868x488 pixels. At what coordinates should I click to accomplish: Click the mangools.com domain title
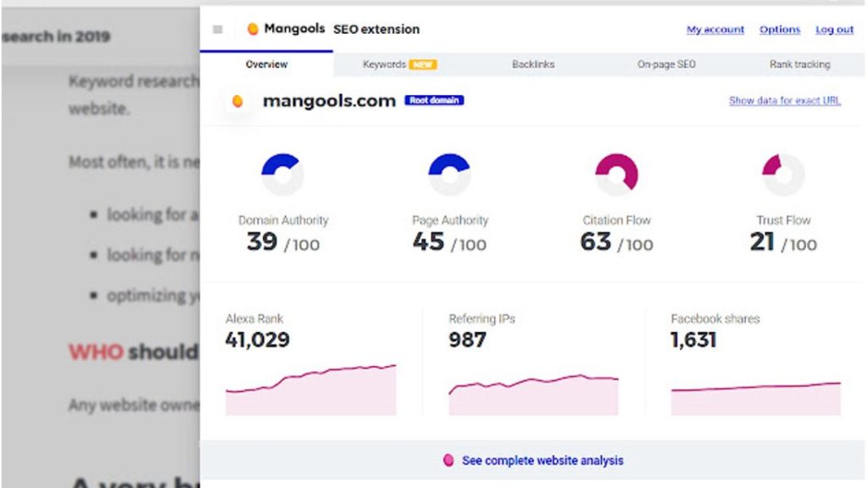[x=329, y=102]
